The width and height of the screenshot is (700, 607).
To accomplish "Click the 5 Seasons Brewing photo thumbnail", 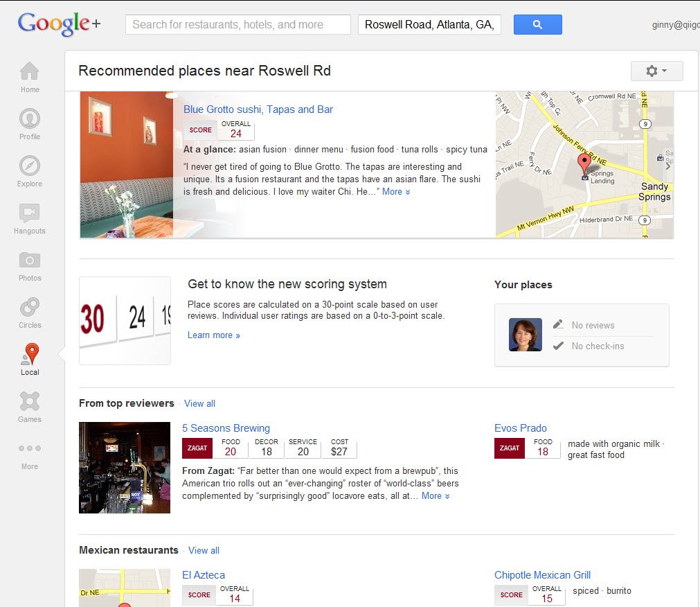I will (x=125, y=468).
